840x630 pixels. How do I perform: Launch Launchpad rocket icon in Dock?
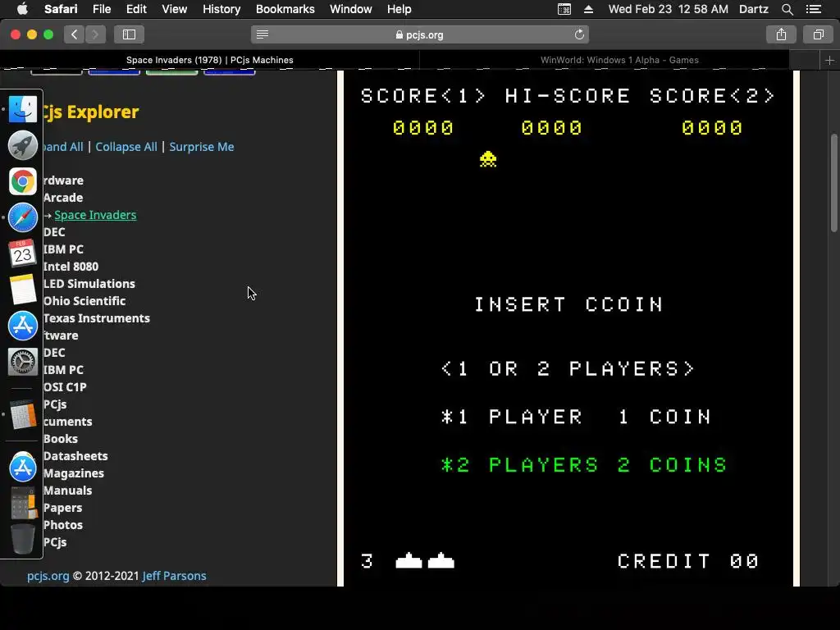coord(22,145)
